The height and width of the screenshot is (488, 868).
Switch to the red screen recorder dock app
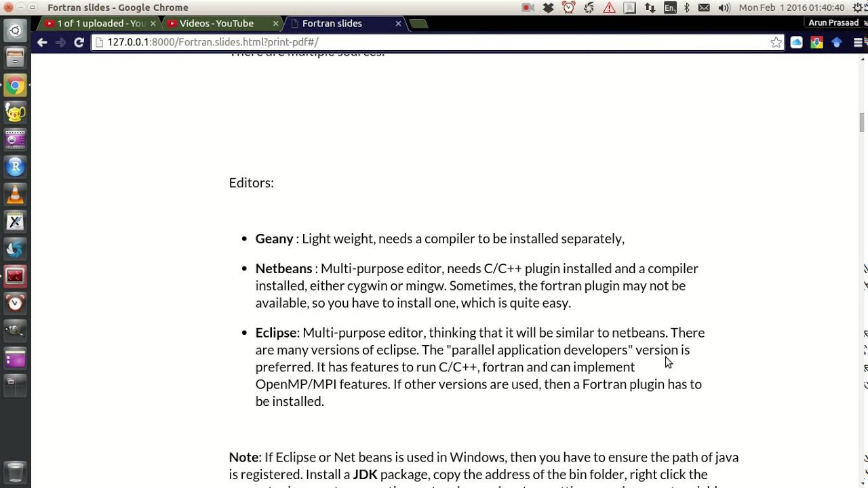(x=15, y=276)
